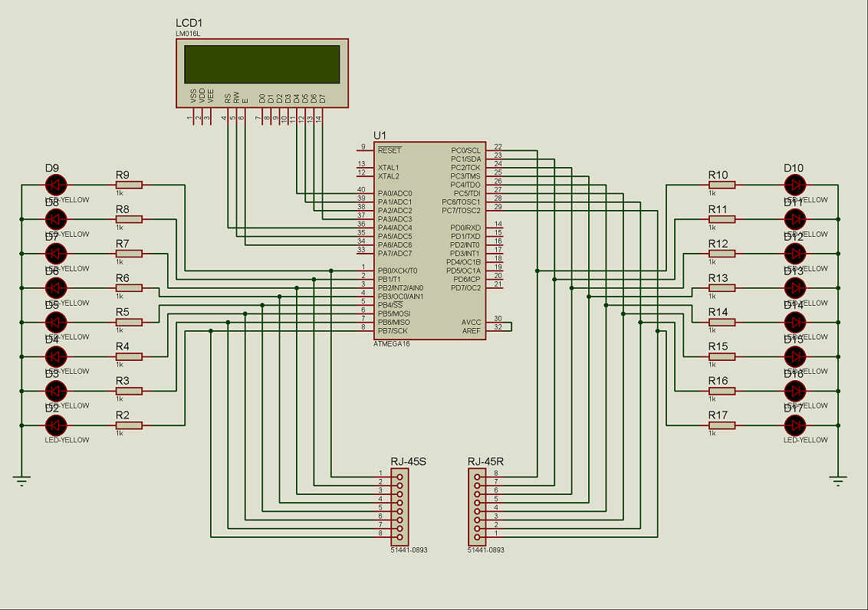The width and height of the screenshot is (868, 610).
Task: Click the ground symbol below the right LED column
Action: point(838,480)
